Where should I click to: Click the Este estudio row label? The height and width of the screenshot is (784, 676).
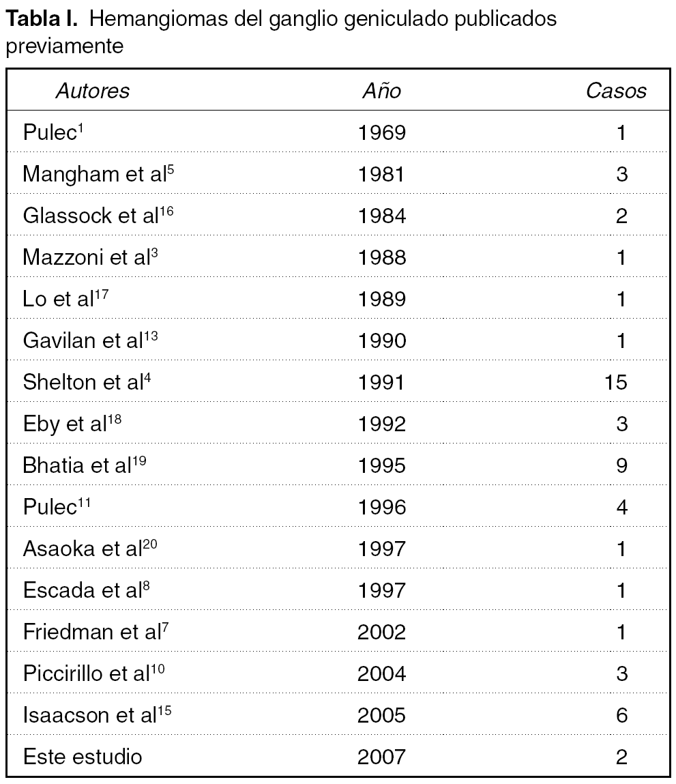[83, 757]
